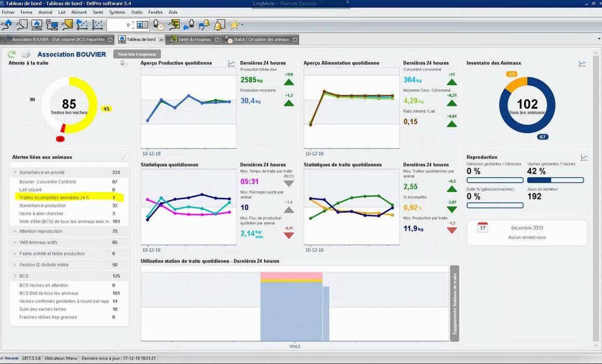Open the Outils menu

point(137,12)
